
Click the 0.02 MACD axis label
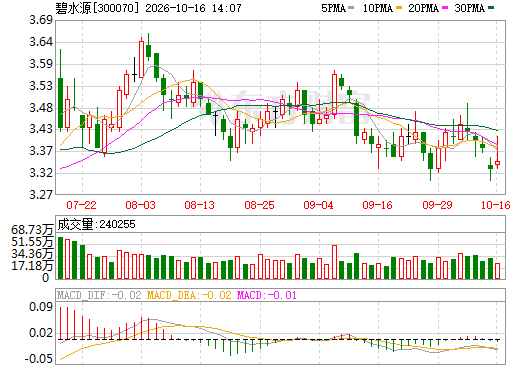pos(41,333)
